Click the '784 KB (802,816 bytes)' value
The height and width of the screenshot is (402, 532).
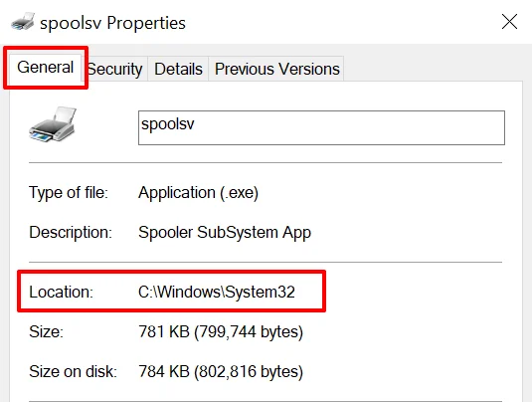pos(221,371)
